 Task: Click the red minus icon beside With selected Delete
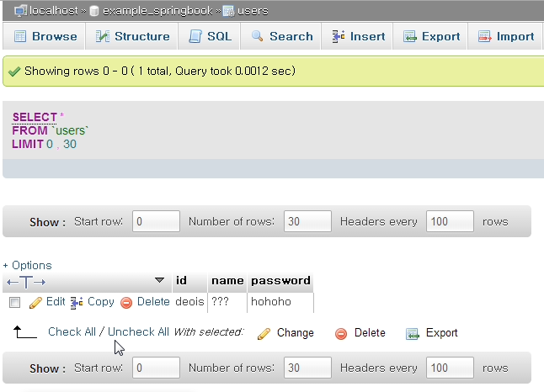(341, 333)
